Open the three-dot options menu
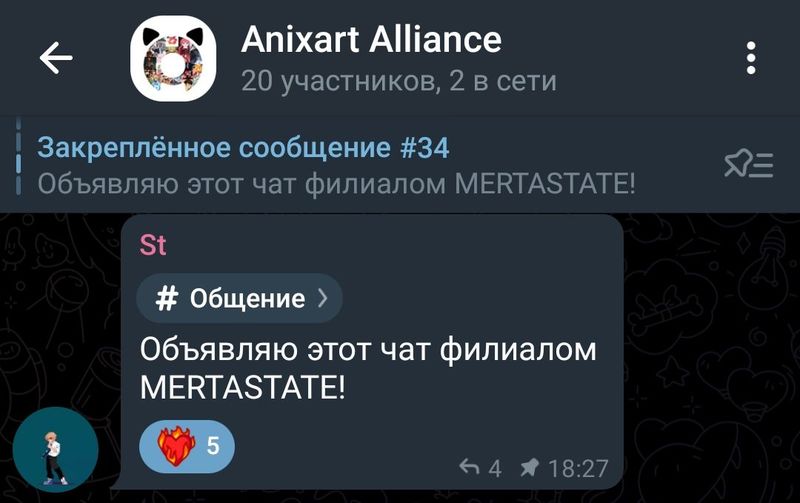 [x=751, y=58]
